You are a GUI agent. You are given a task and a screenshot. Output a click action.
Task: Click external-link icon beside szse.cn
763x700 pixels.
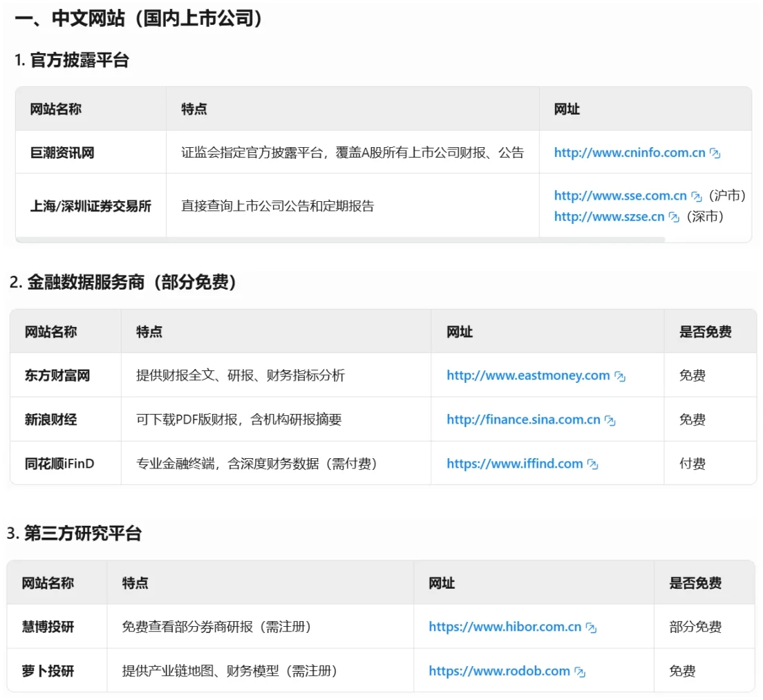click(674, 217)
